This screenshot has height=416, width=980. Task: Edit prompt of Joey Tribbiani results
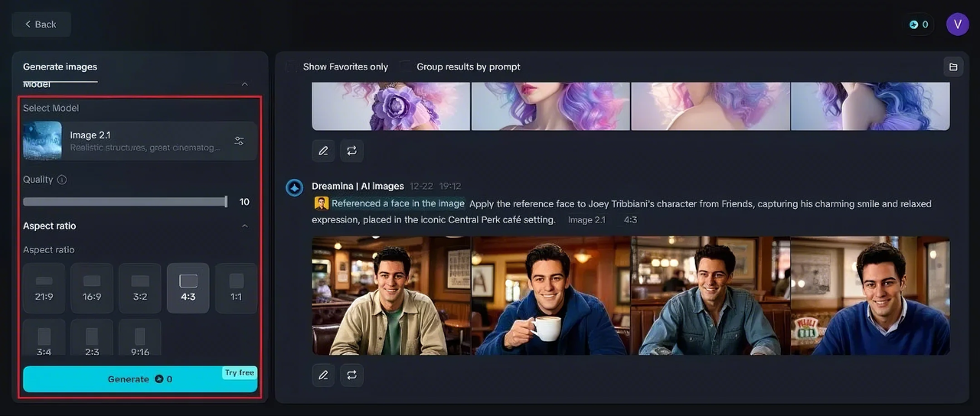coord(323,375)
